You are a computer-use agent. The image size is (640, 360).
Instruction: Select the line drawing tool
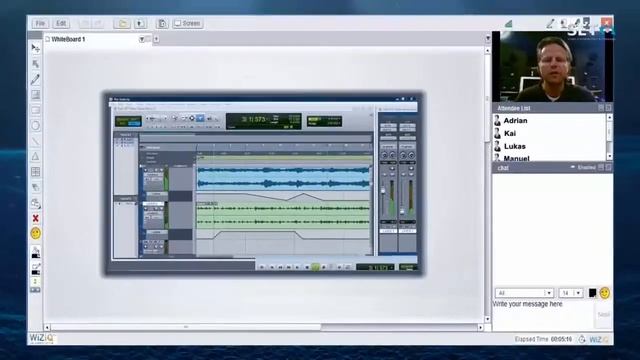click(36, 141)
